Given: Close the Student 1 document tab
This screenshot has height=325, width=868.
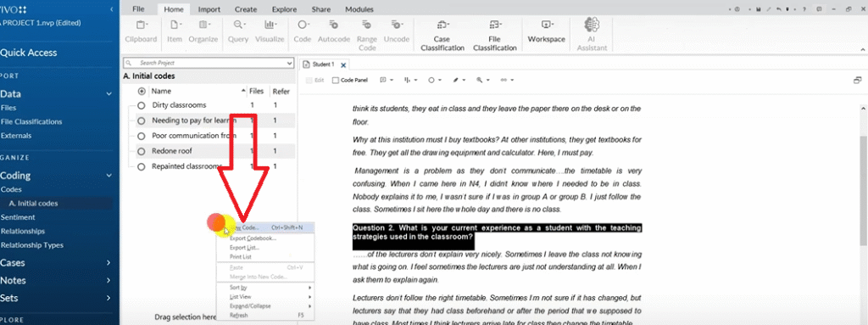Looking at the screenshot, I should [343, 64].
